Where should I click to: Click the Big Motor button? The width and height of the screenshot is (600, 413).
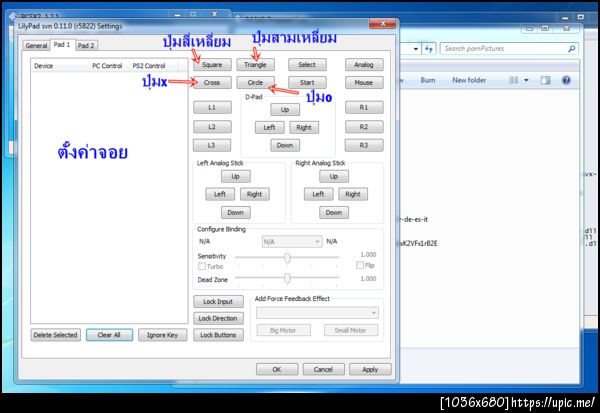(284, 330)
